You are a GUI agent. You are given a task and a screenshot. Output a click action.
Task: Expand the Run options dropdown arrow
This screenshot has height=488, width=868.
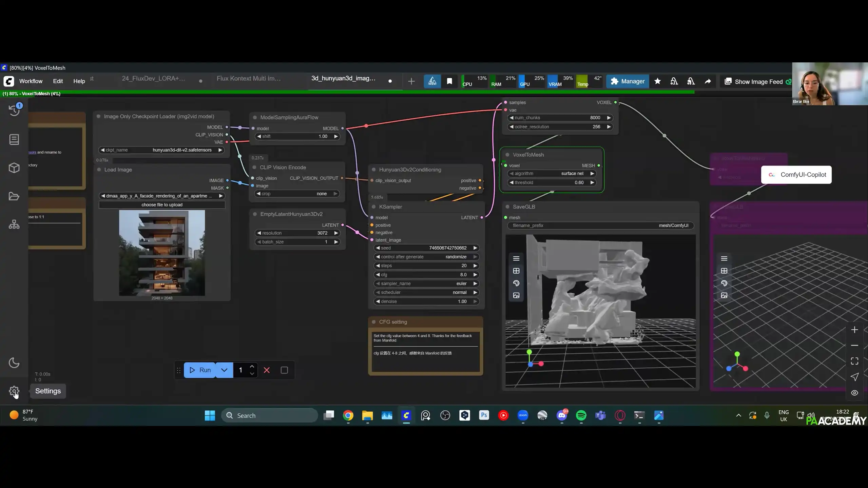(x=224, y=370)
